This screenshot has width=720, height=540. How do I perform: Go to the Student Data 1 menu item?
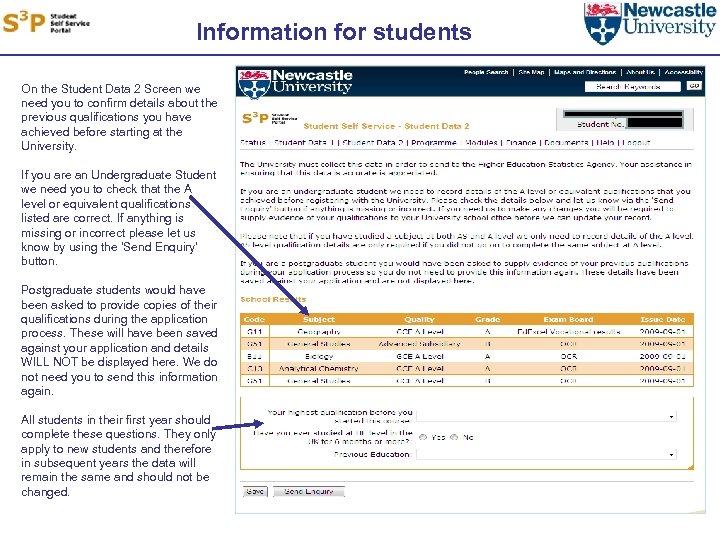[304, 142]
